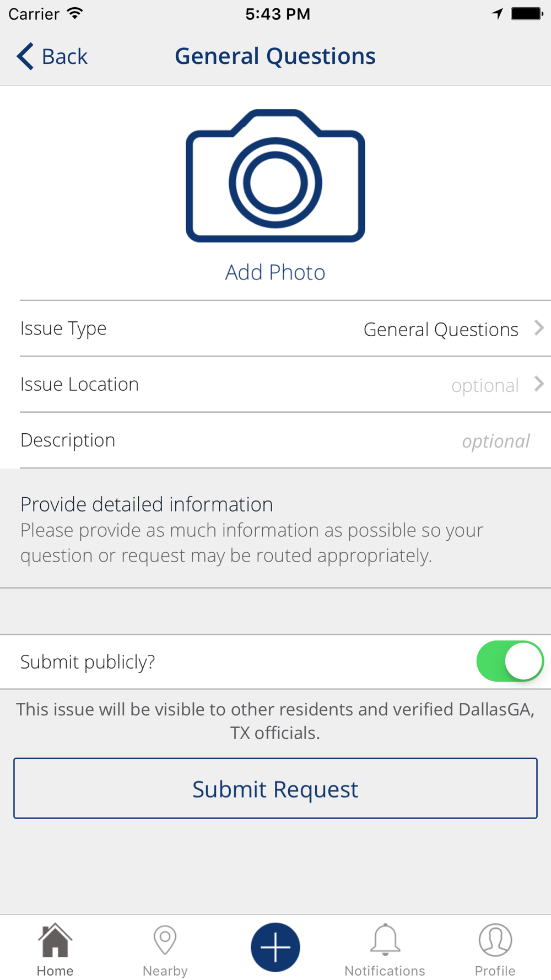
Task: Tap the back chevron arrow icon
Action: (25, 56)
